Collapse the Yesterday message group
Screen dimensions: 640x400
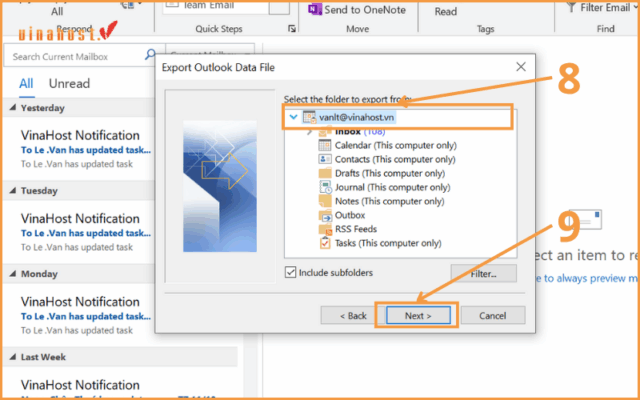[12, 107]
